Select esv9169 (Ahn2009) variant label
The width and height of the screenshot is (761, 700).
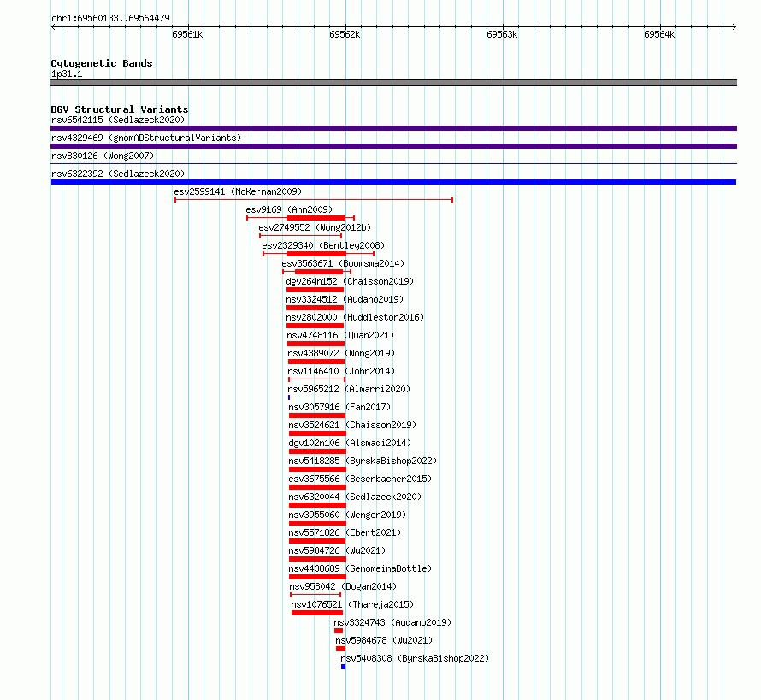pos(289,209)
